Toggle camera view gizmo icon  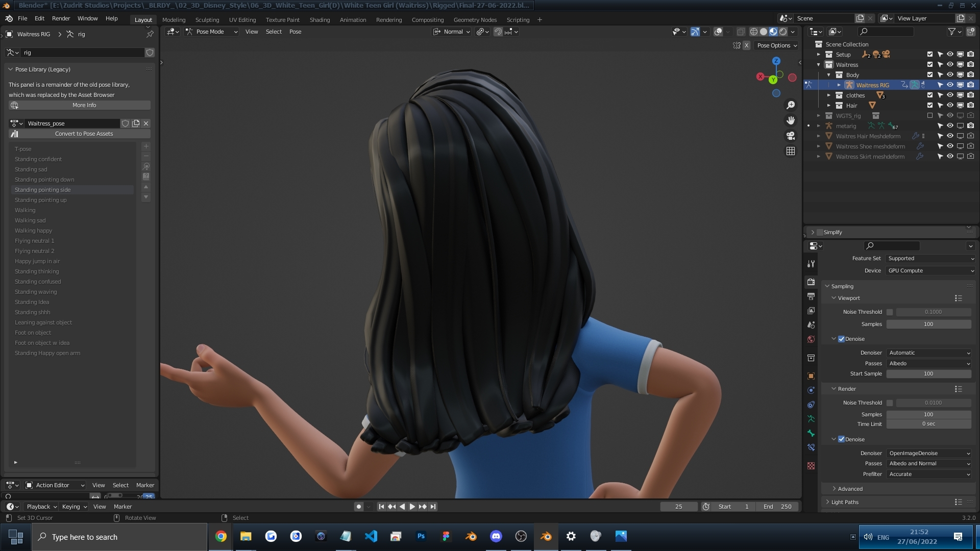(791, 136)
